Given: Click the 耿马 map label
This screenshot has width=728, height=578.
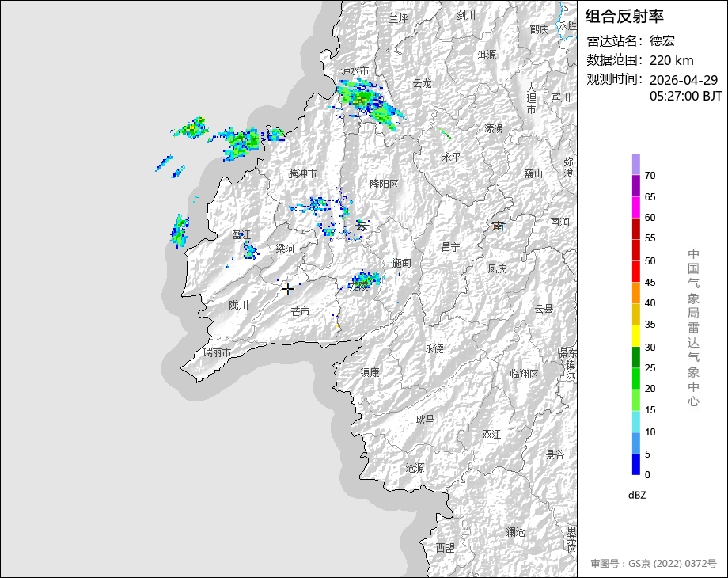Looking at the screenshot, I should point(425,420).
